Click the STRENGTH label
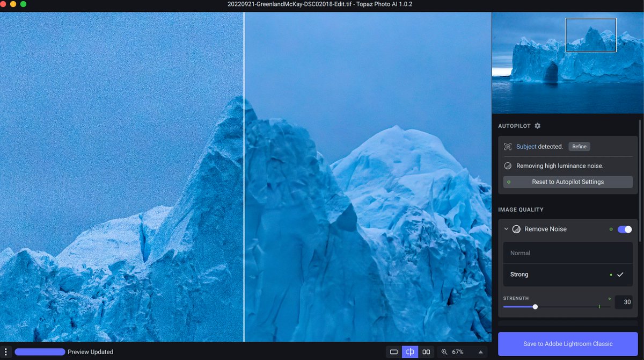The image size is (644, 360). (516, 298)
